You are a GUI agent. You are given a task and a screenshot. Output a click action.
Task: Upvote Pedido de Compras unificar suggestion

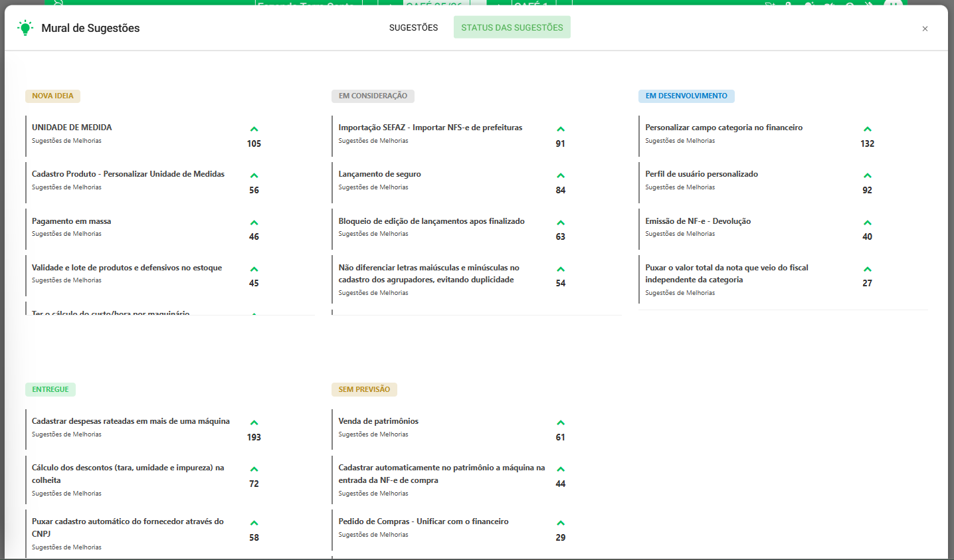560,523
